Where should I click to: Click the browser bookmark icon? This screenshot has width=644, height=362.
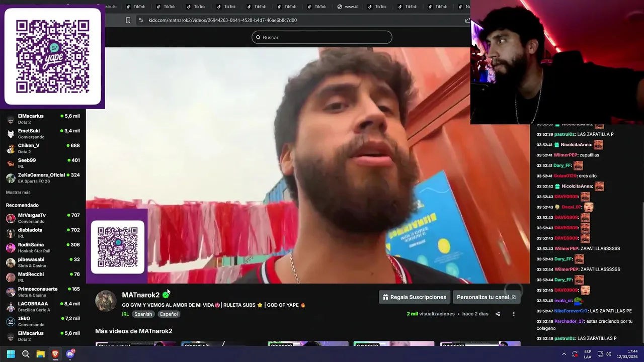coord(128,20)
